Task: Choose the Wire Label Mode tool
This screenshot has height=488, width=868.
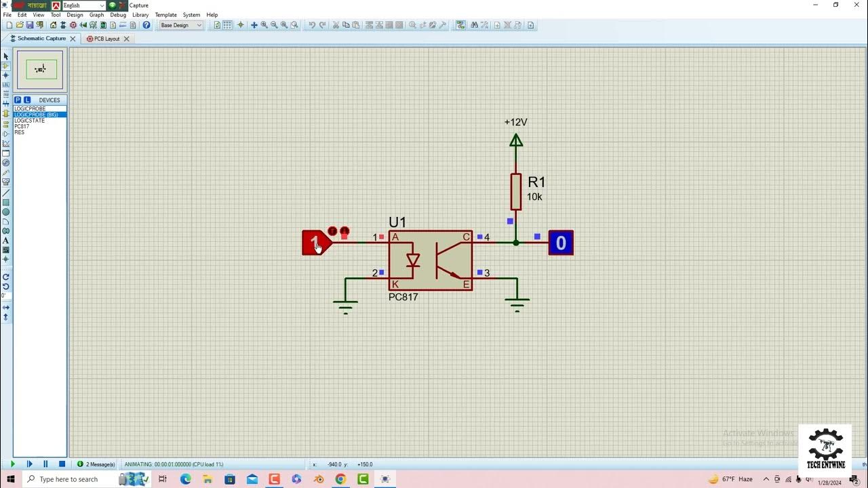Action: [6, 85]
